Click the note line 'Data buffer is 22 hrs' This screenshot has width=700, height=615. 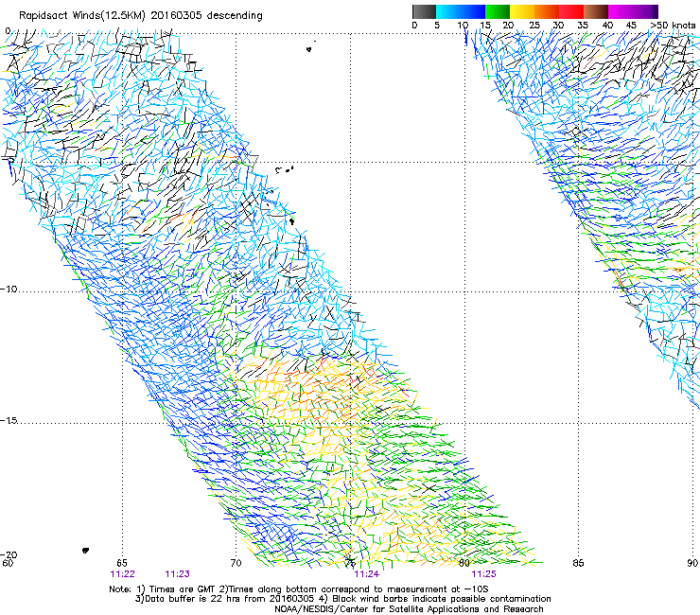[193, 599]
